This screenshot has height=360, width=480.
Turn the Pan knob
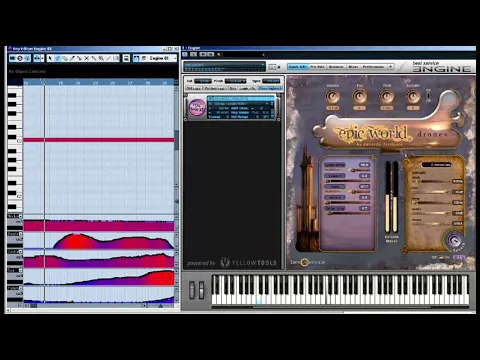point(359,97)
